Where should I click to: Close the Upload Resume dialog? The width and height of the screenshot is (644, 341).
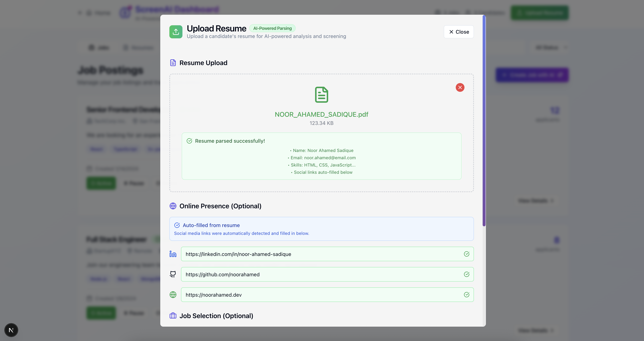point(458,32)
